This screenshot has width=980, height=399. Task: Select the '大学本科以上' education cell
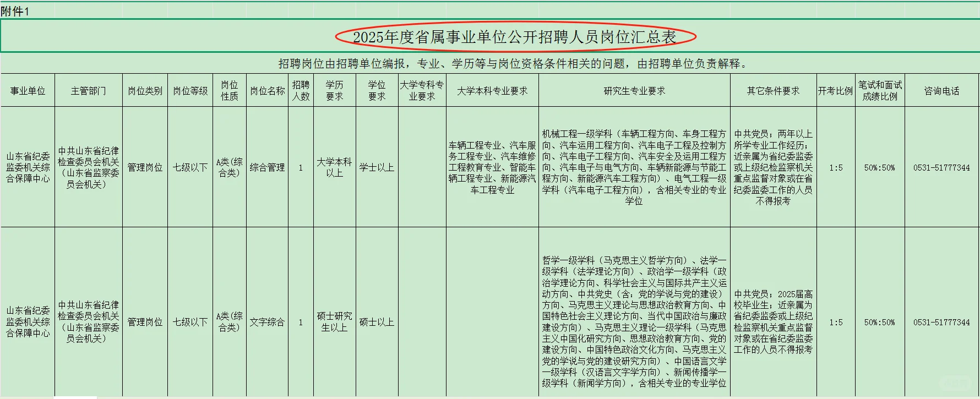click(x=334, y=167)
